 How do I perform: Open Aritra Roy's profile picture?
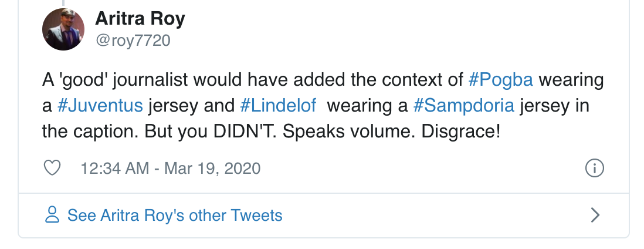63,29
